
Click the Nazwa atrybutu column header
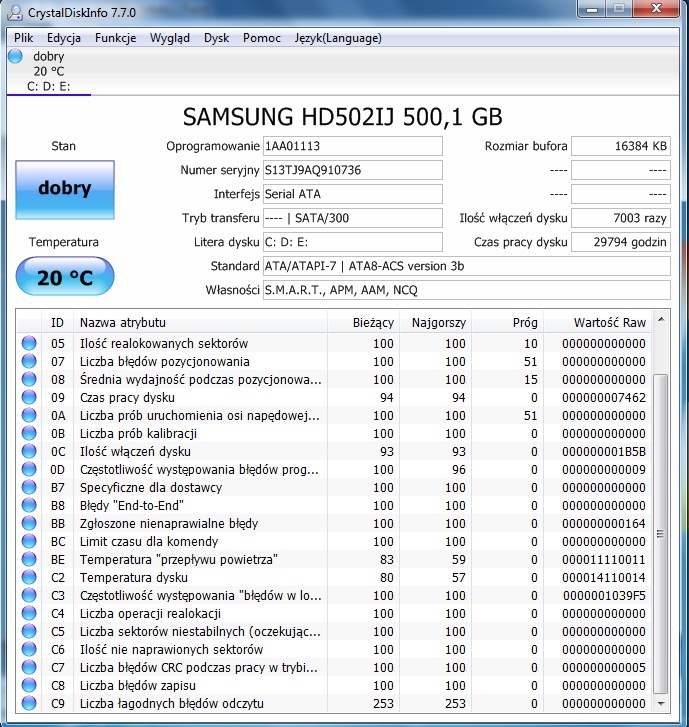[200, 322]
